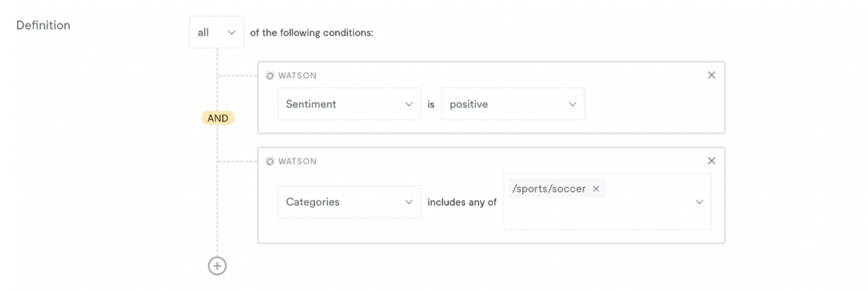Open the Sentiment attribute dropdown
Image resolution: width=868 pixels, height=291 pixels.
point(349,104)
